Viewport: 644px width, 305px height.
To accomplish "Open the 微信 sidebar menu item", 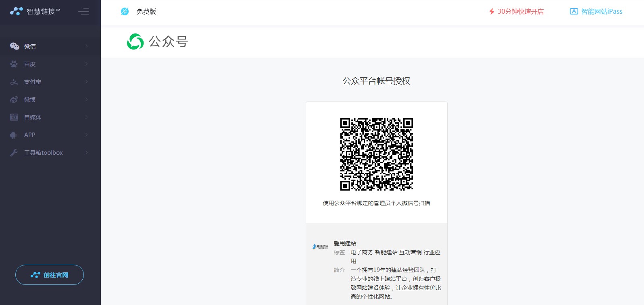I will (x=50, y=46).
